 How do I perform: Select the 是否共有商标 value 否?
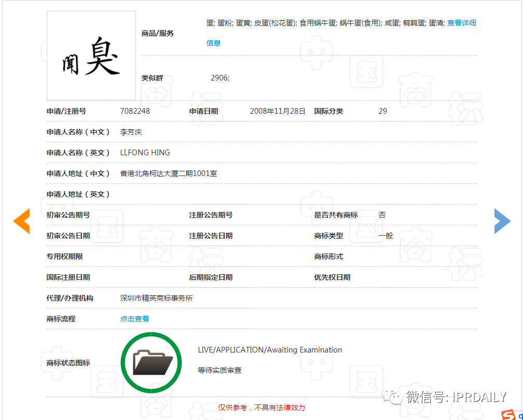[x=382, y=214]
